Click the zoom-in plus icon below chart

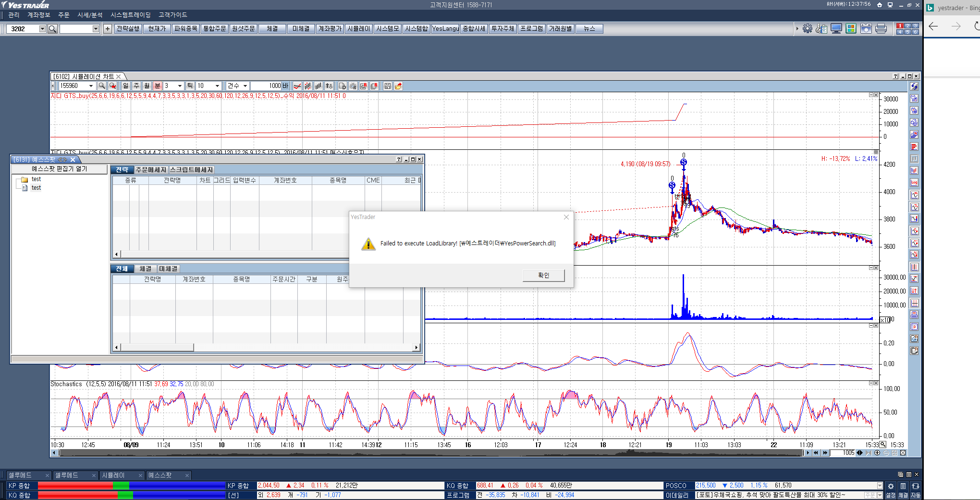tap(877, 453)
